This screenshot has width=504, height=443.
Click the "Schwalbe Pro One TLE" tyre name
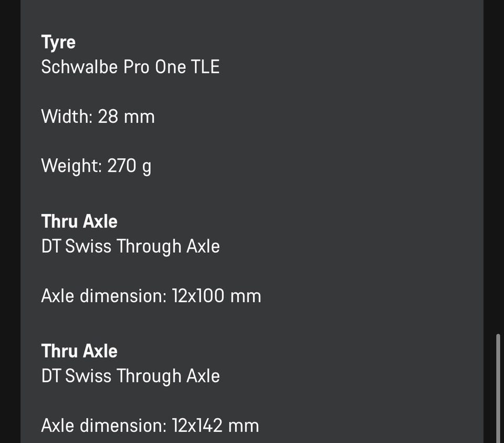coord(130,67)
